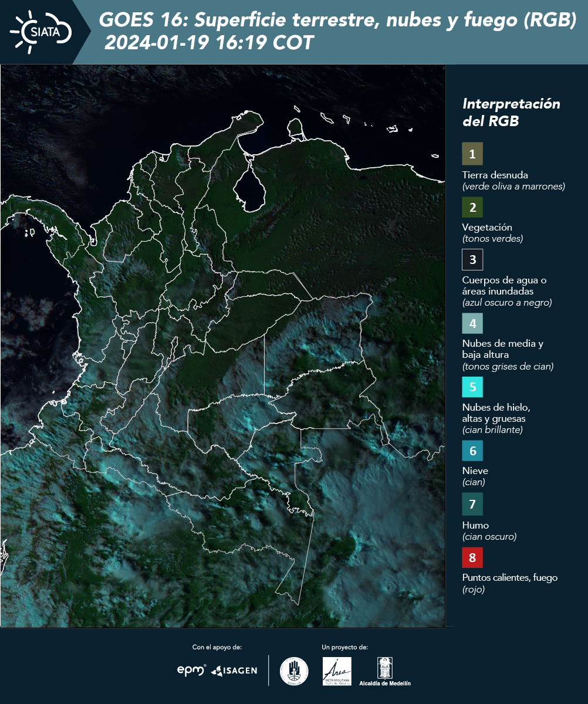The width and height of the screenshot is (588, 704).
Task: Click the heading "Interpretación del RGB"
Action: pos(511,113)
